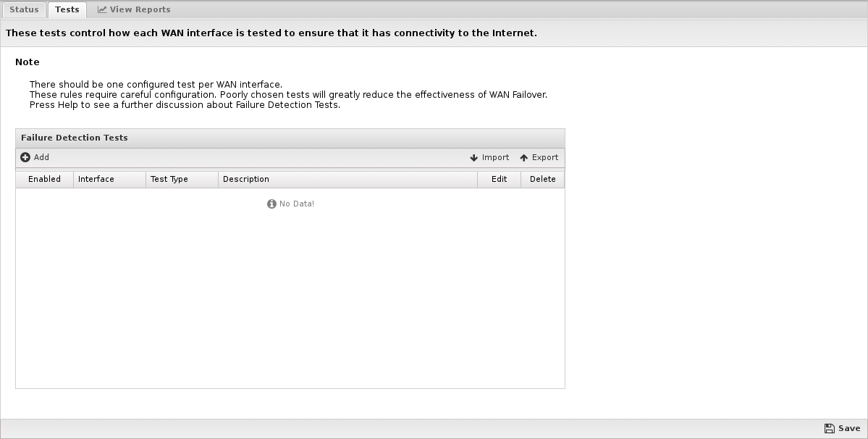
Task: Sort by the Test Type column header
Action: point(182,180)
